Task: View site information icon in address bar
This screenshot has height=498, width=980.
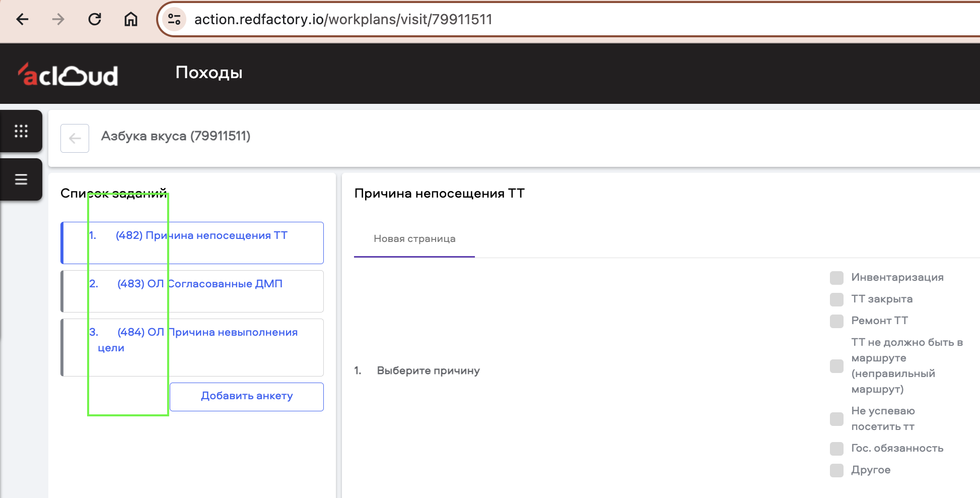Action: tap(174, 20)
